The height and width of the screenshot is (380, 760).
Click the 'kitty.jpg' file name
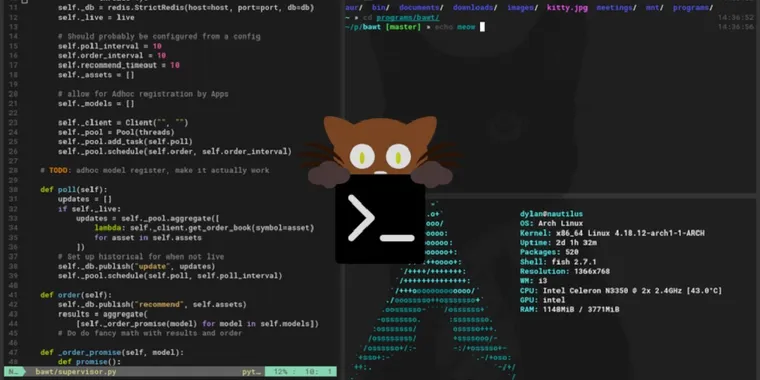(x=567, y=8)
